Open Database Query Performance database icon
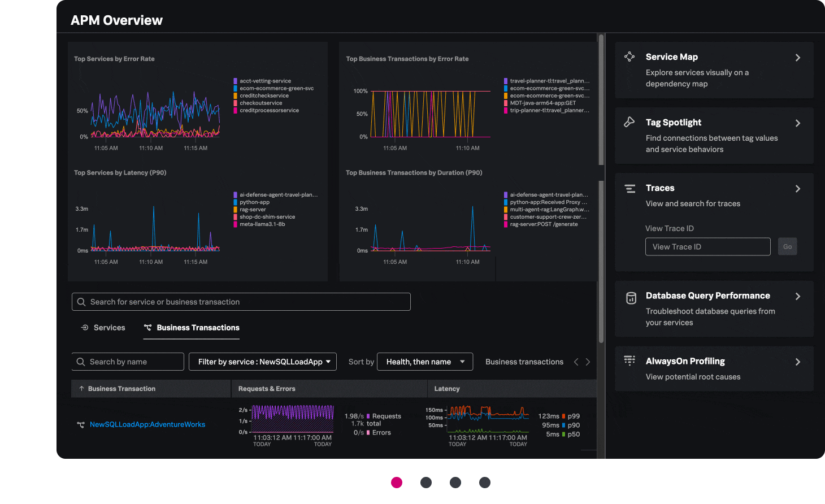The height and width of the screenshot is (504, 825). point(629,296)
